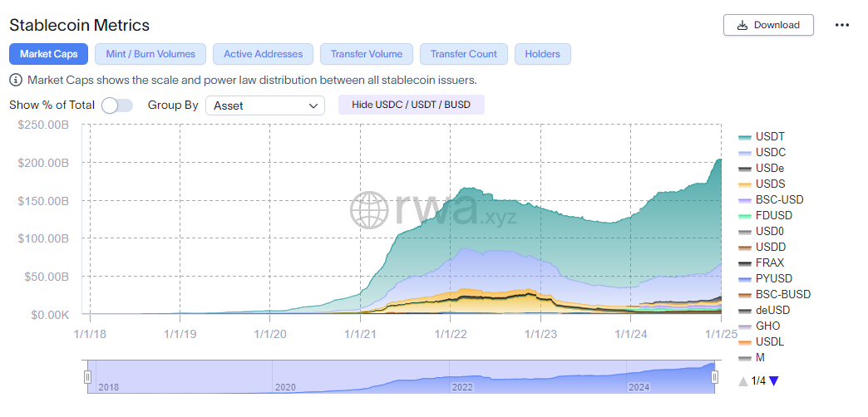
Task: Switch to Mint / Burn Volumes tab
Action: [x=150, y=54]
